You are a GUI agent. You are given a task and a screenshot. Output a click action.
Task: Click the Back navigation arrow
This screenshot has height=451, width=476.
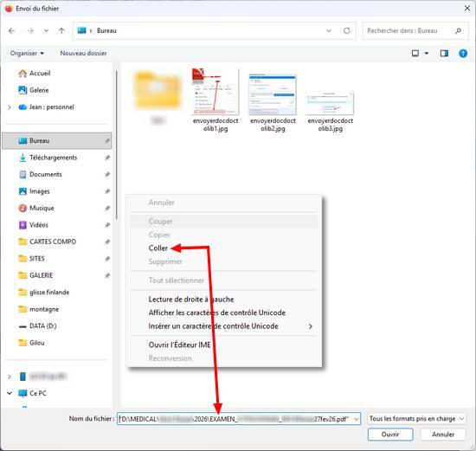(x=12, y=30)
